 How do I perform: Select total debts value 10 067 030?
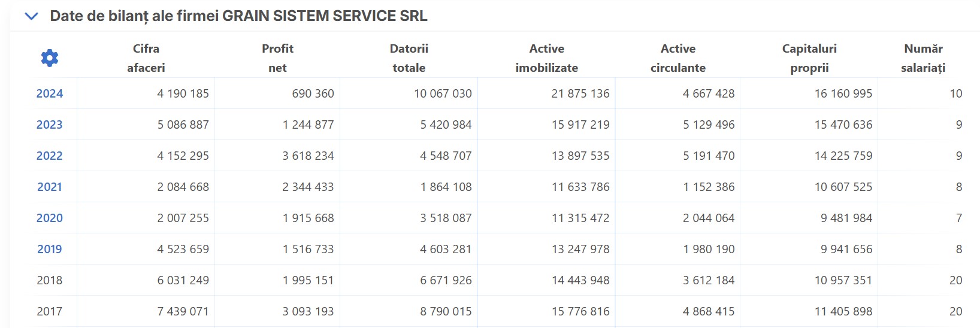pos(443,93)
